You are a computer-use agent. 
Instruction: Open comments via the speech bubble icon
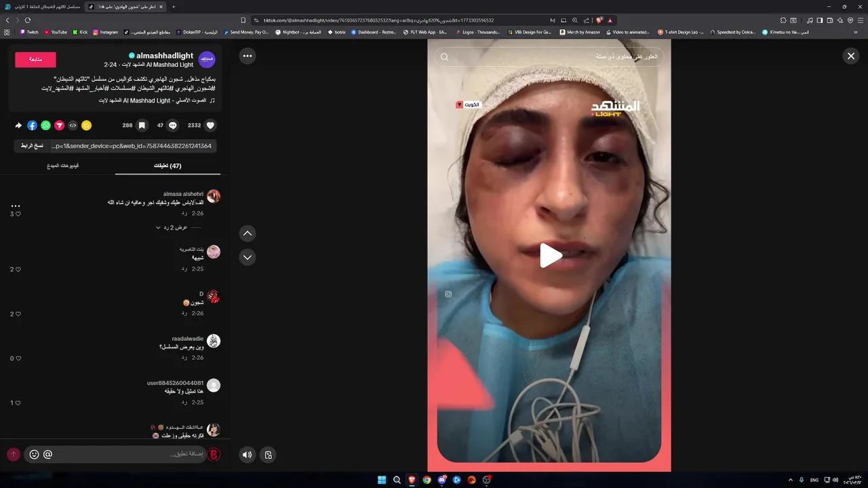(173, 125)
